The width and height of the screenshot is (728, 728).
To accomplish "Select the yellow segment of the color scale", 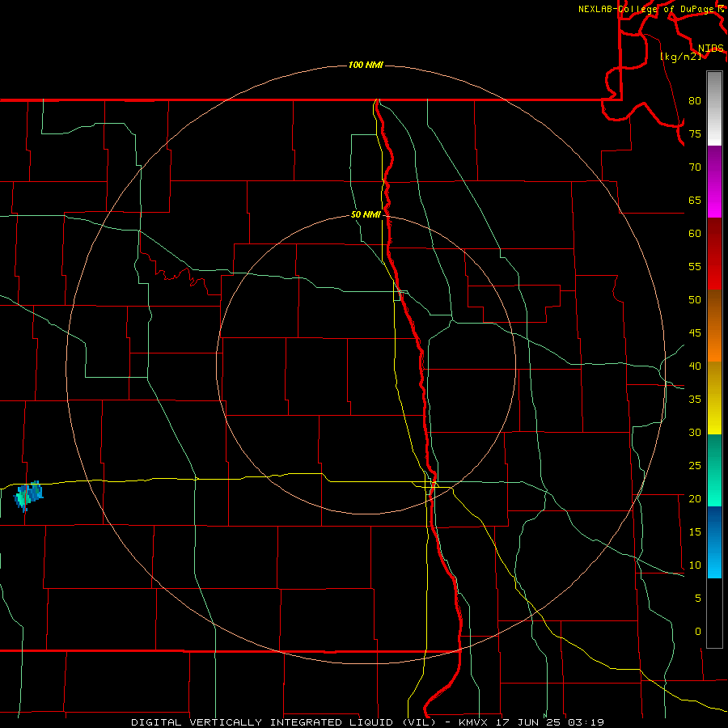I will click(x=714, y=398).
